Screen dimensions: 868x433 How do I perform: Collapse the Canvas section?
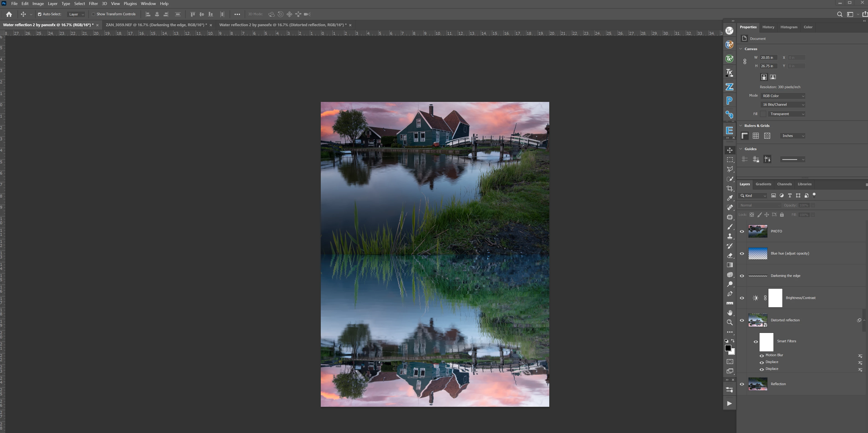pos(741,49)
